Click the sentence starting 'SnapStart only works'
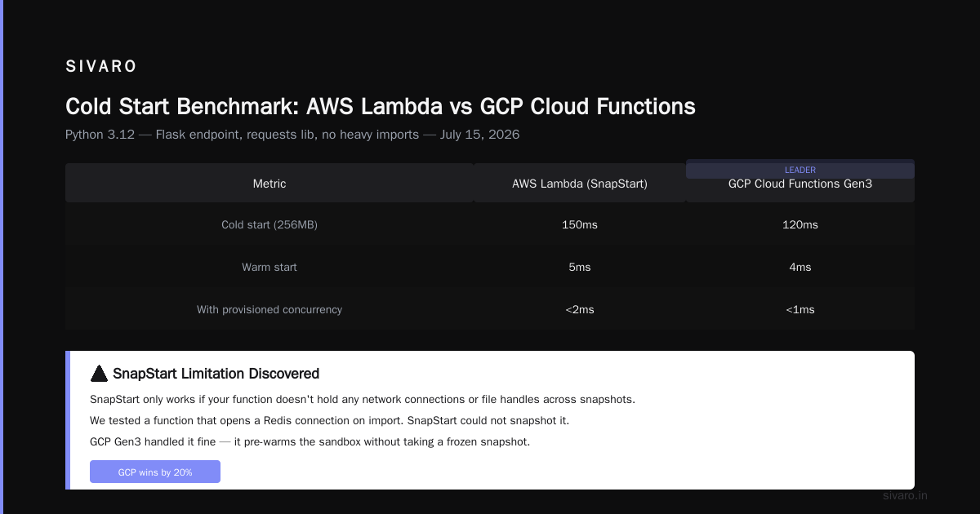This screenshot has width=980, height=514. 363,399
